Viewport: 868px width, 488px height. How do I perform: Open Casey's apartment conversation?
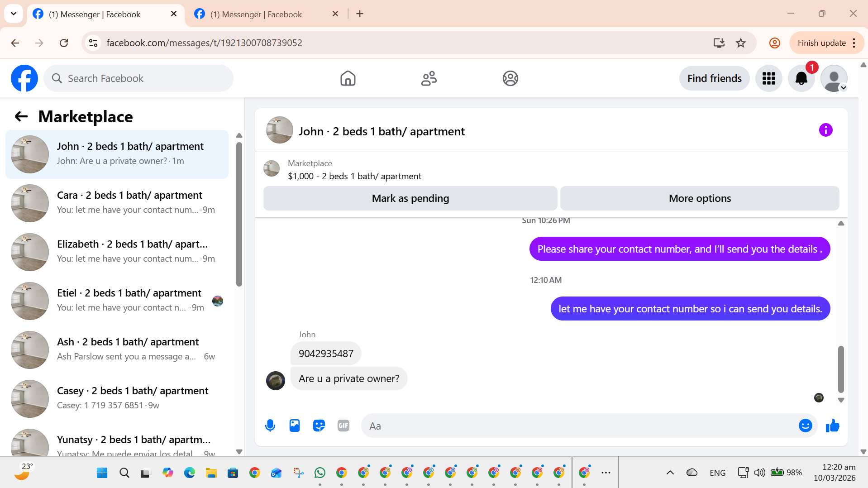(x=117, y=399)
